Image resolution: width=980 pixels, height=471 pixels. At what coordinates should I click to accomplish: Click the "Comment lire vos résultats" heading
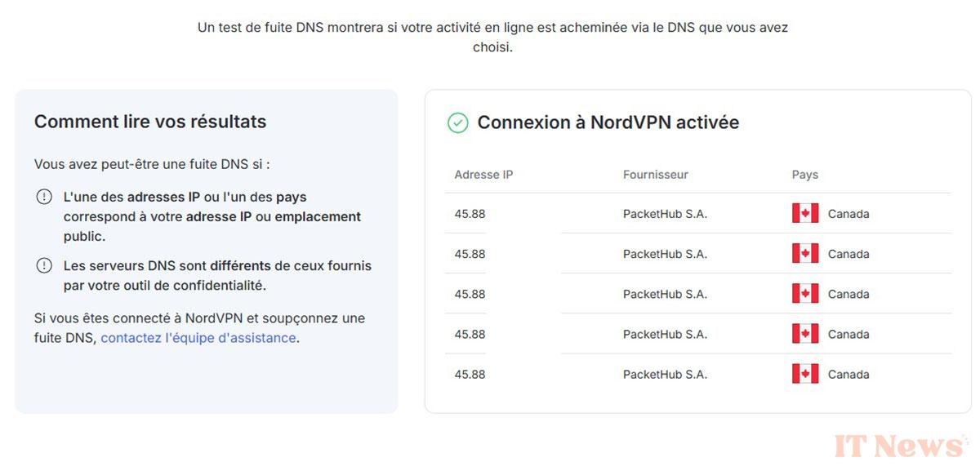pyautogui.click(x=150, y=122)
